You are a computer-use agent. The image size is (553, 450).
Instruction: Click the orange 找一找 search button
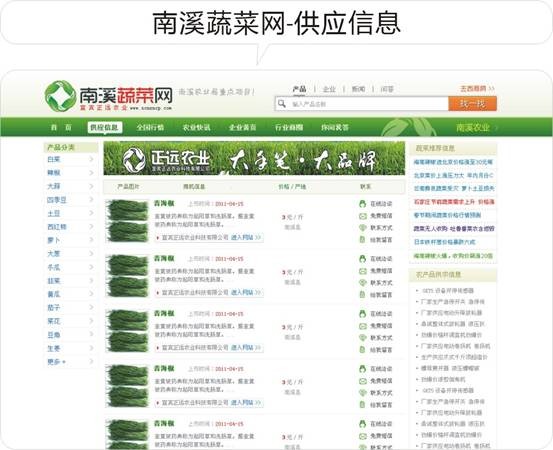point(473,104)
